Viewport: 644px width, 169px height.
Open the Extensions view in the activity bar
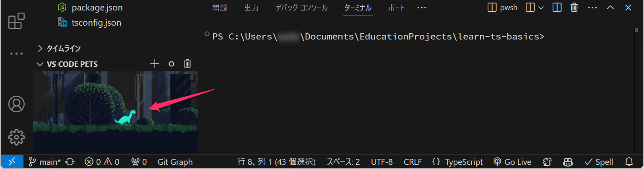pyautogui.click(x=16, y=21)
